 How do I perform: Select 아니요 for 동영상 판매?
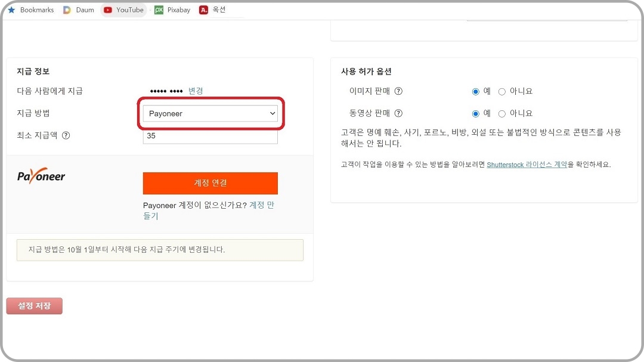click(502, 113)
